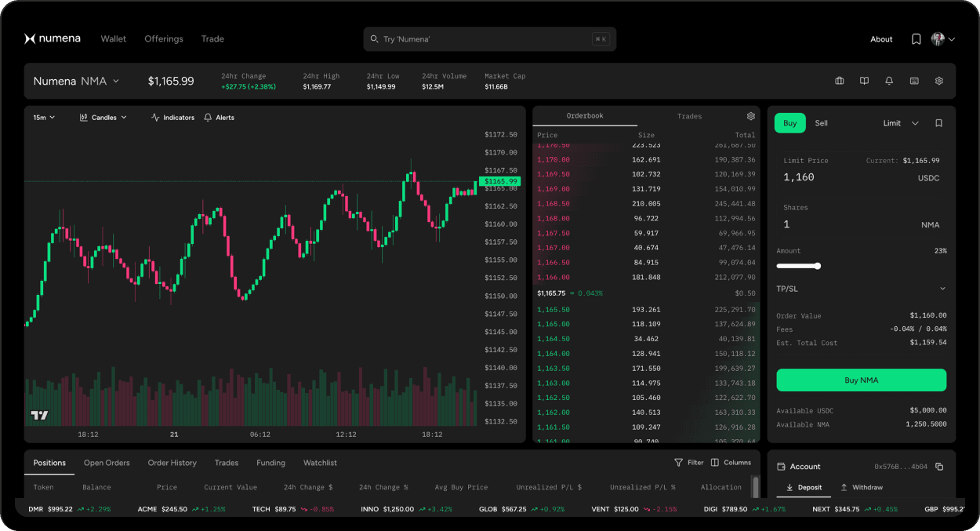Open the notifications bell icon

(889, 81)
